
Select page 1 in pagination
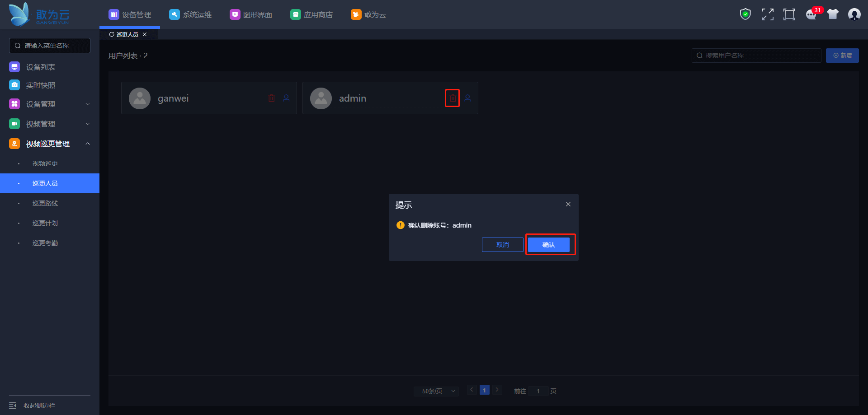(x=485, y=390)
